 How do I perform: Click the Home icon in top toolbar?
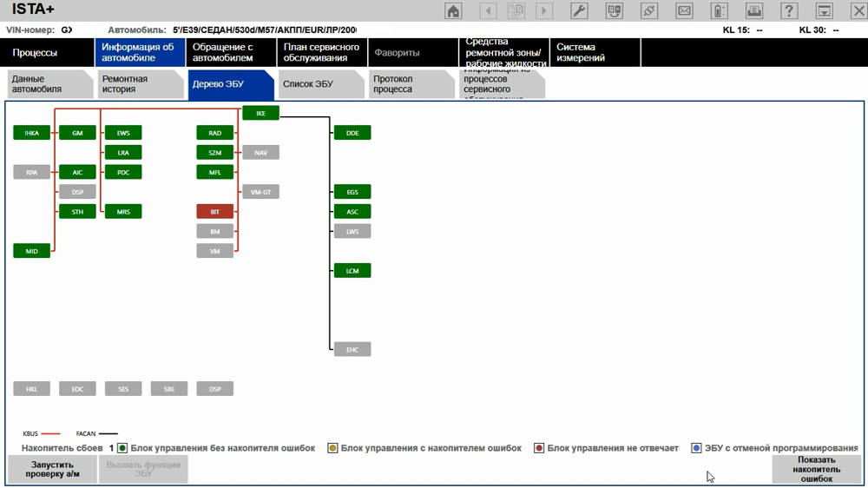coord(453,11)
